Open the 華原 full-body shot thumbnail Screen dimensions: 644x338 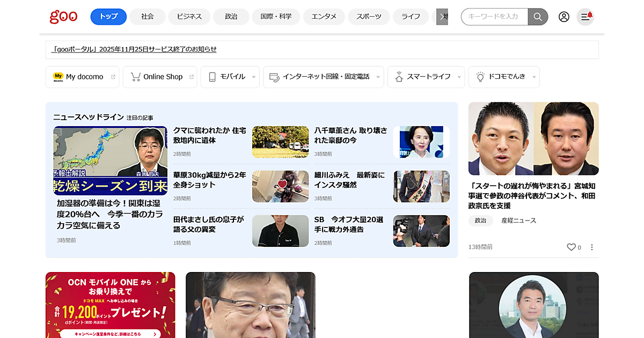coord(280,186)
